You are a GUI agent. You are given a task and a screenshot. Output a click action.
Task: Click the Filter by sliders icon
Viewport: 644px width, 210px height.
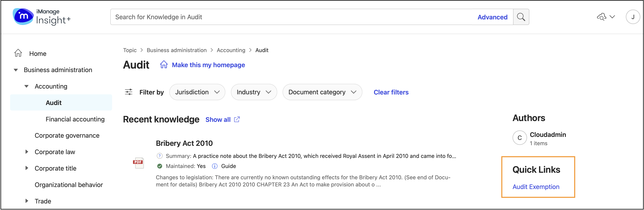click(x=129, y=92)
